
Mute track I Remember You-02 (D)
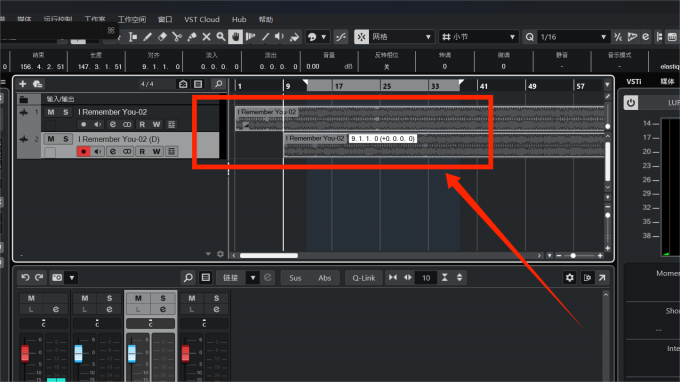tap(51, 139)
